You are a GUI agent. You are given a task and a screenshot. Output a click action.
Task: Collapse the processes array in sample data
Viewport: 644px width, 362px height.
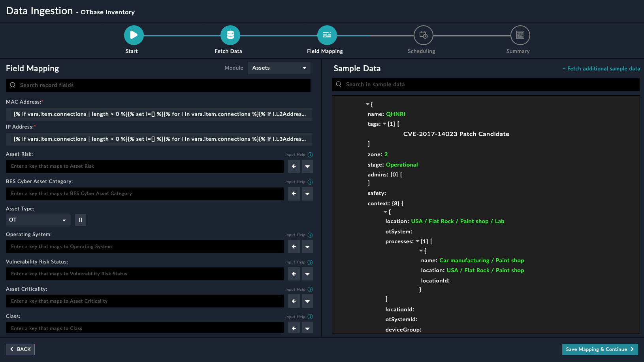(418, 241)
